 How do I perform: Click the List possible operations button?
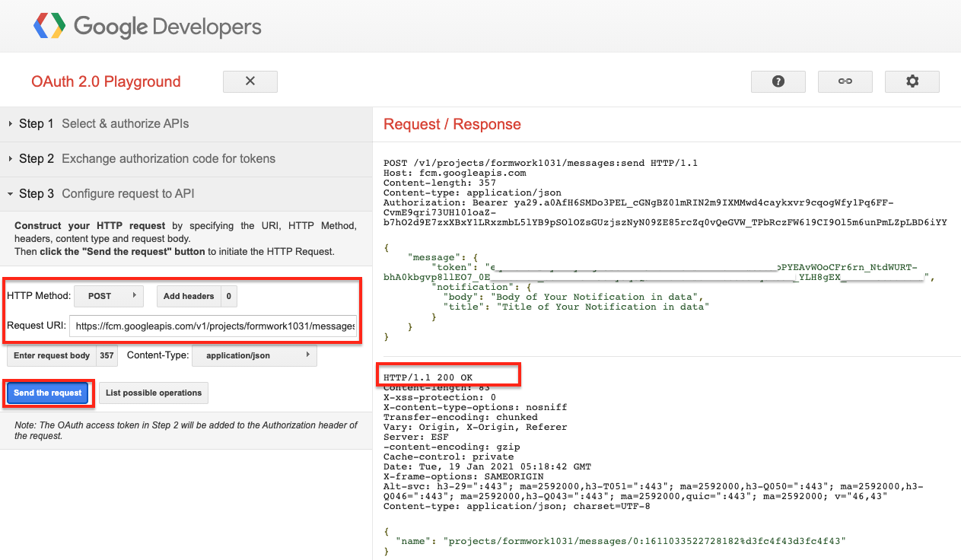[154, 393]
